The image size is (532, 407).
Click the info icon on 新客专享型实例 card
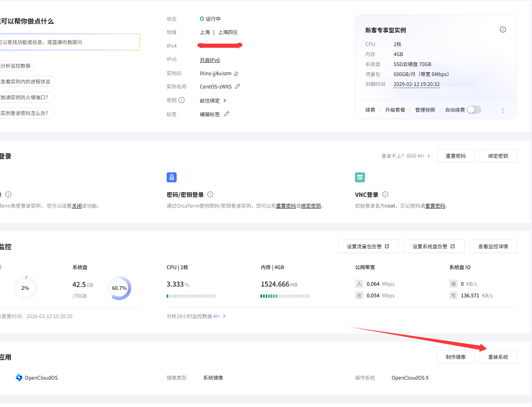click(x=502, y=29)
